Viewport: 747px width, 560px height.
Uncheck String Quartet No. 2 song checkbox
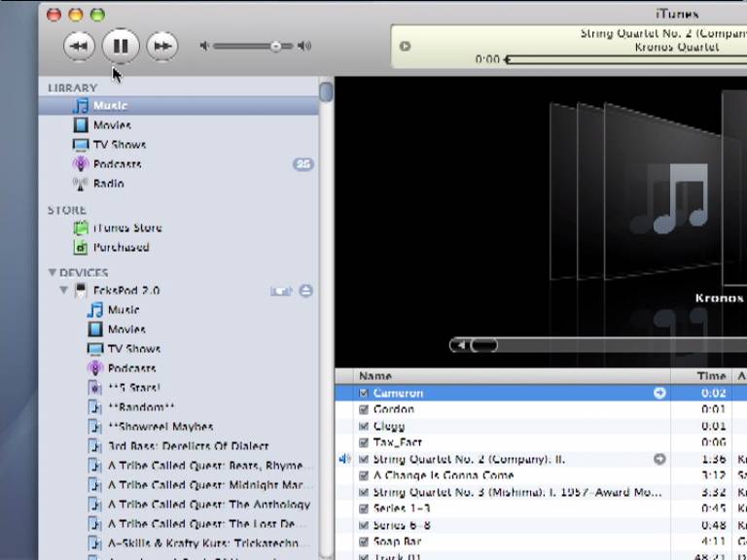[x=364, y=460]
